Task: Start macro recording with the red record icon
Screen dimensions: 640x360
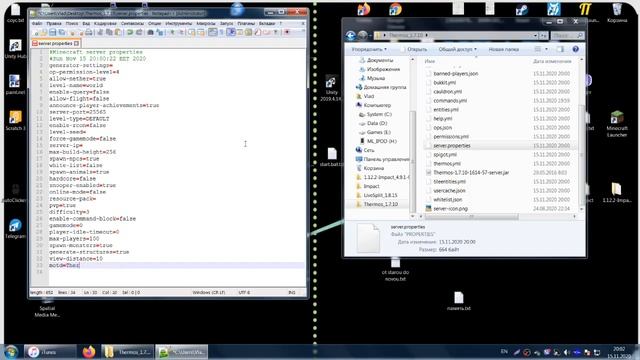Action: coord(287,32)
